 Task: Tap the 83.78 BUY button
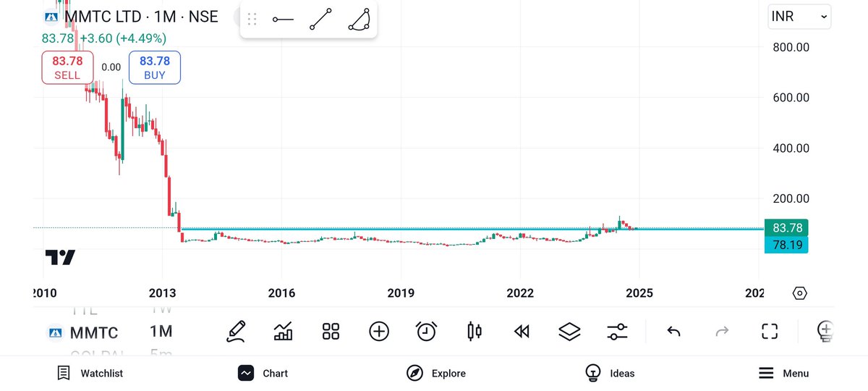(155, 67)
